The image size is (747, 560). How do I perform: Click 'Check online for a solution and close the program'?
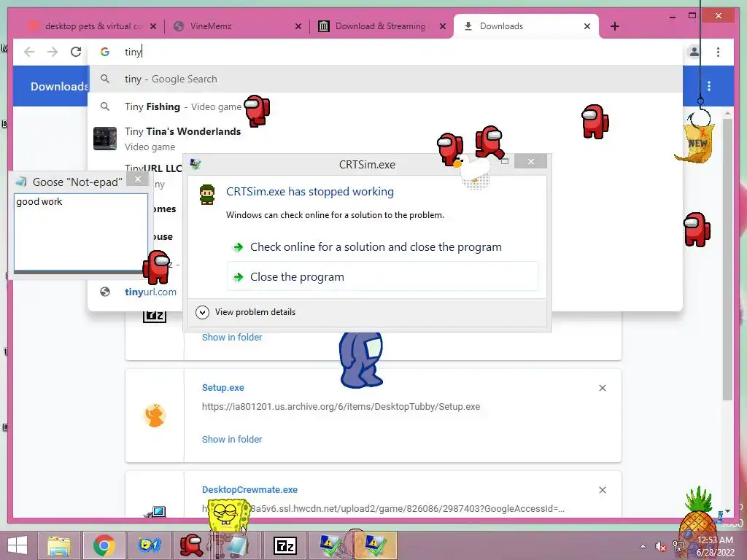point(376,247)
